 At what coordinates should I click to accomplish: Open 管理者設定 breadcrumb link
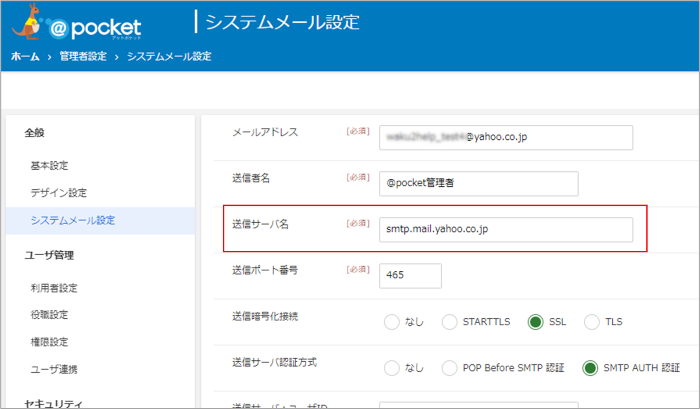tap(83, 57)
